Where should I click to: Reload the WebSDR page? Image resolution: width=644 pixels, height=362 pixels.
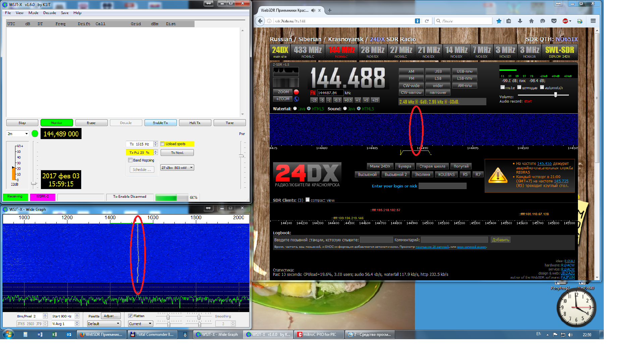427,21
